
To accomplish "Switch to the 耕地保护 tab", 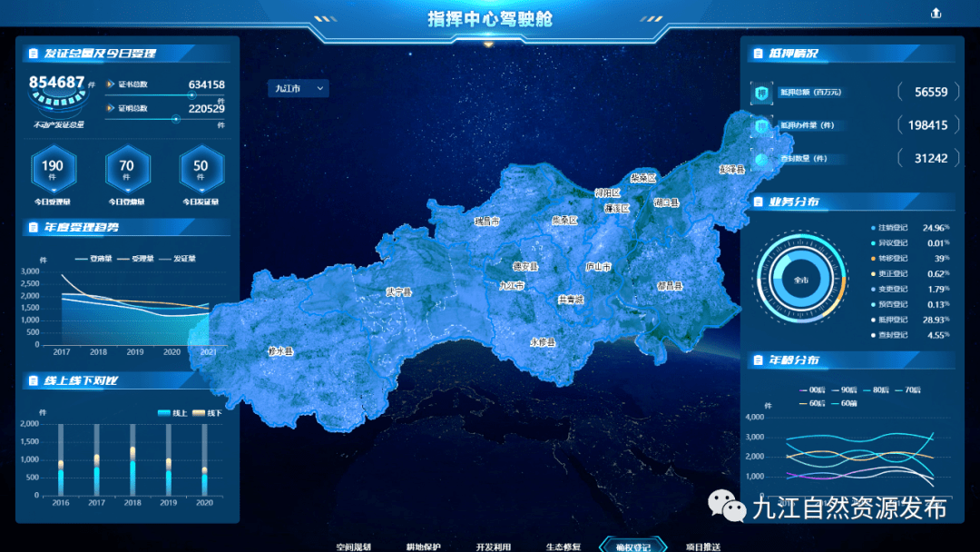I will [418, 547].
